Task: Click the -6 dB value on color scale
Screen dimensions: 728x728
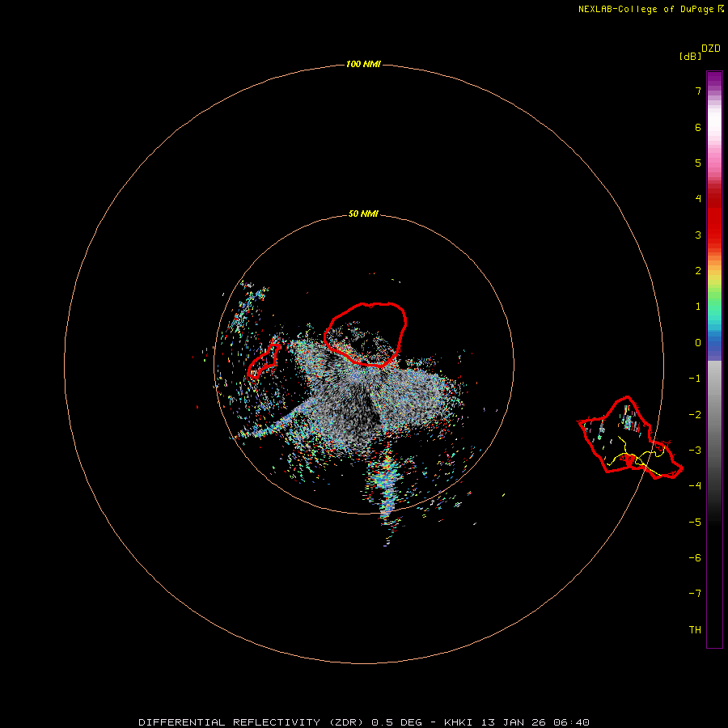Action: click(695, 558)
